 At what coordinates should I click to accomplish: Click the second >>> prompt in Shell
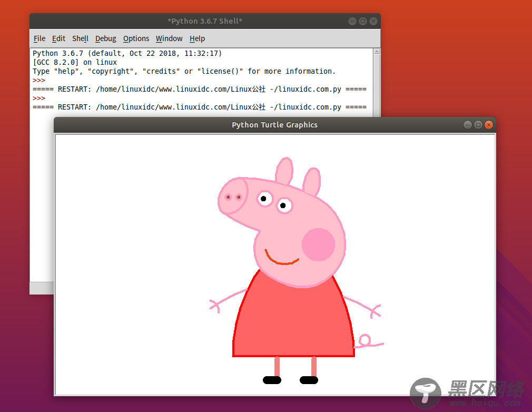(x=39, y=99)
